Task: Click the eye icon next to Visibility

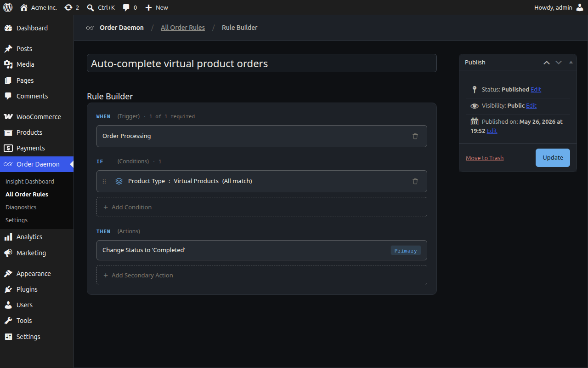Action: [475, 106]
